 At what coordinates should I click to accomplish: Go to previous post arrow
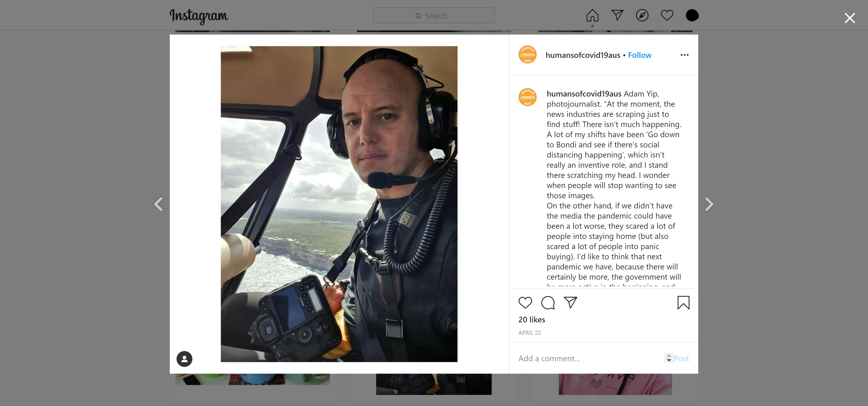158,204
